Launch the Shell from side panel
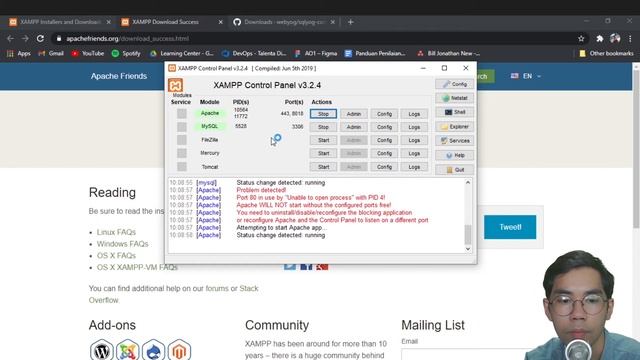 (454, 112)
